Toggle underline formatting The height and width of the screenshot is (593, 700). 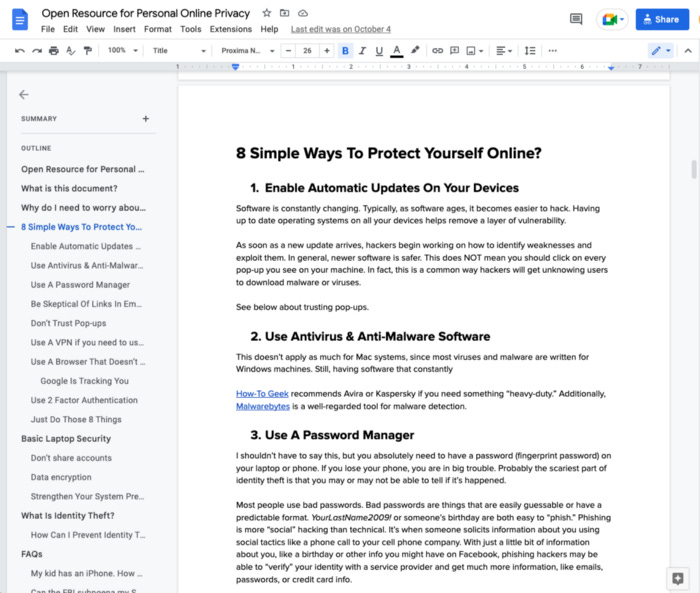[379, 51]
